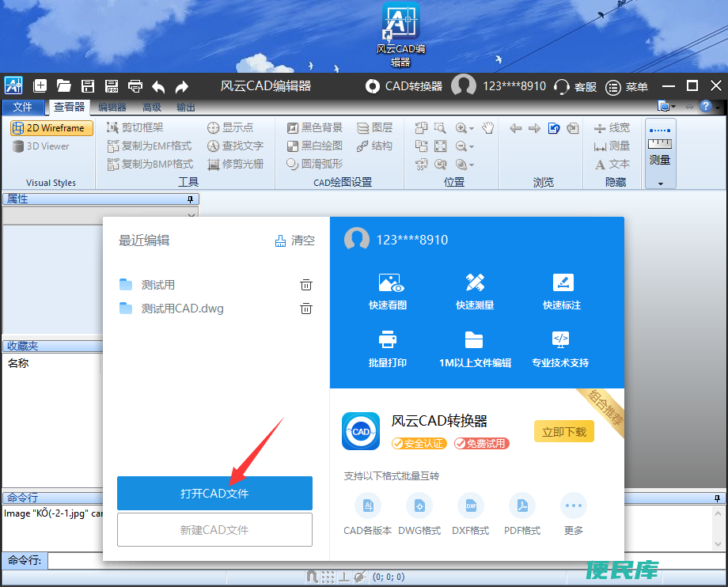Copy drawing as BMP format

point(150,165)
